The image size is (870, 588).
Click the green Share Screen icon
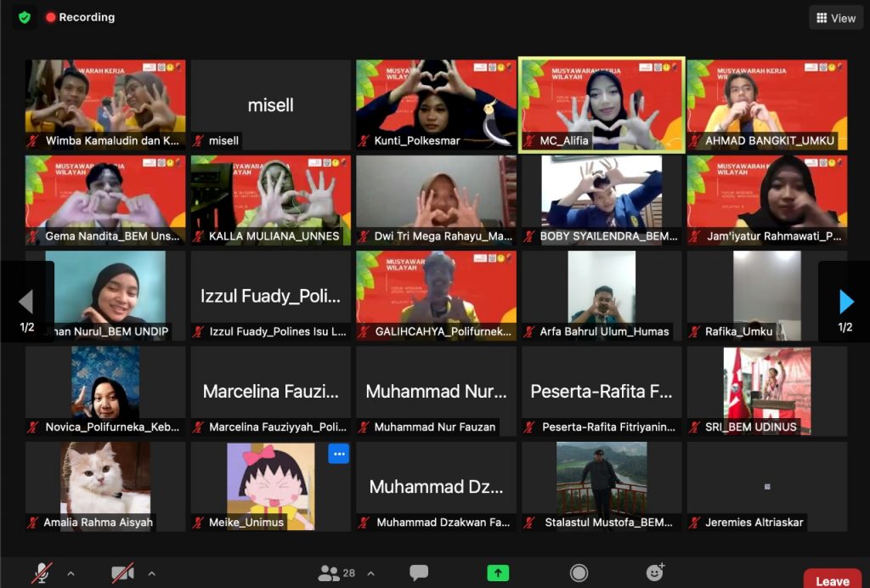click(x=498, y=574)
